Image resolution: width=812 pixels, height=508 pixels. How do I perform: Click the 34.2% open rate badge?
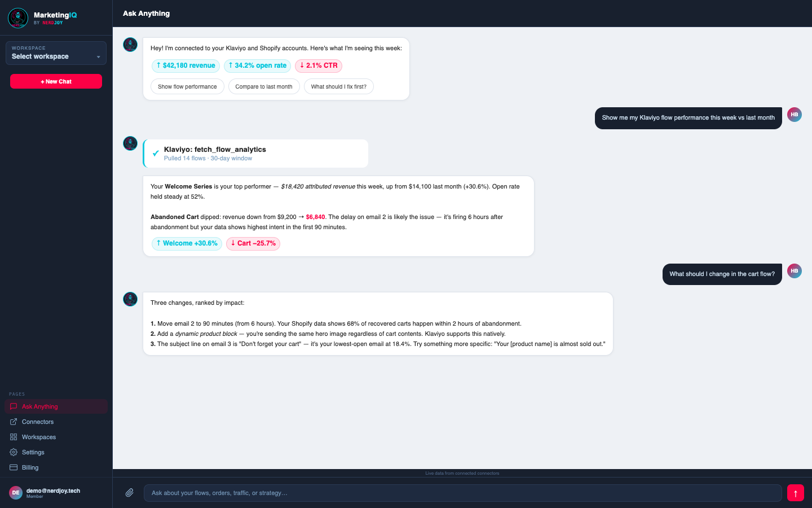(x=257, y=65)
